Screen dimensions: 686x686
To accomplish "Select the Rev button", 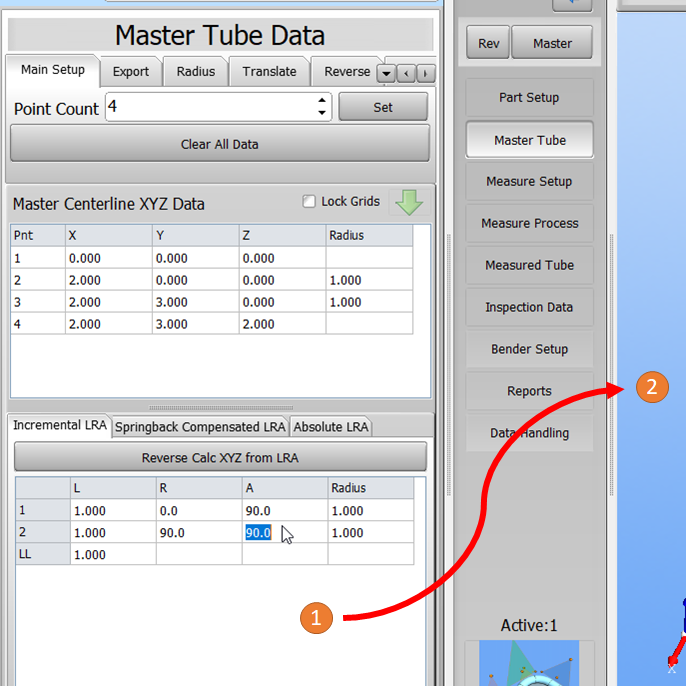I will pyautogui.click(x=488, y=44).
